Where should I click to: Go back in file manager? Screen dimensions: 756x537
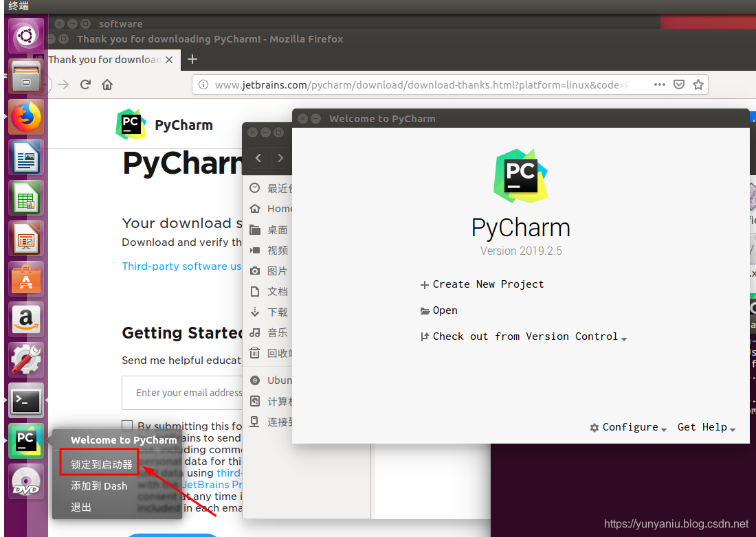pyautogui.click(x=258, y=158)
